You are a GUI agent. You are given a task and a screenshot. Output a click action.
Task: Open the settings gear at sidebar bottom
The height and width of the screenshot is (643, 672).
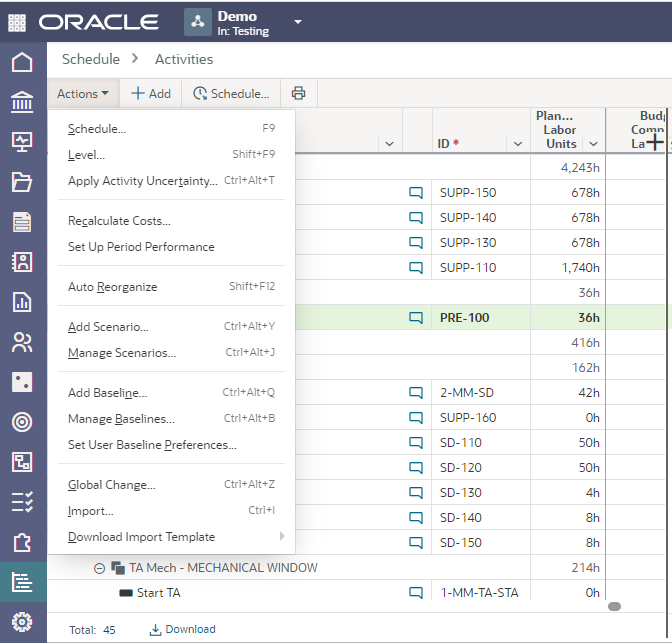[21, 621]
